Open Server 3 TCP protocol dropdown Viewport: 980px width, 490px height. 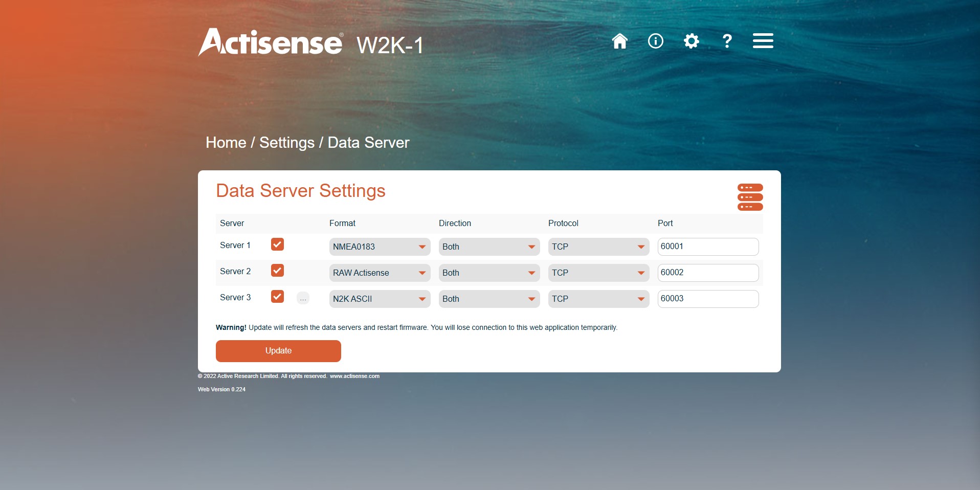point(598,299)
